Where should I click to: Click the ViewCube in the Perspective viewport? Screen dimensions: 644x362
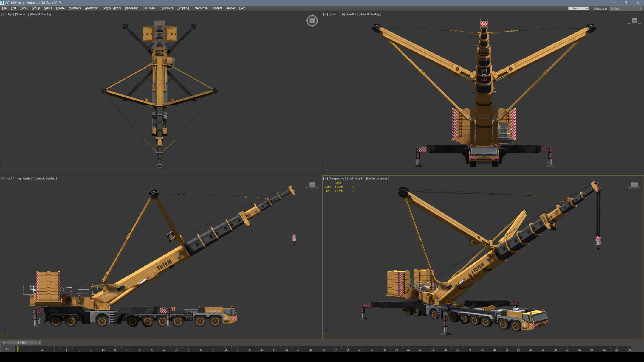635,185
